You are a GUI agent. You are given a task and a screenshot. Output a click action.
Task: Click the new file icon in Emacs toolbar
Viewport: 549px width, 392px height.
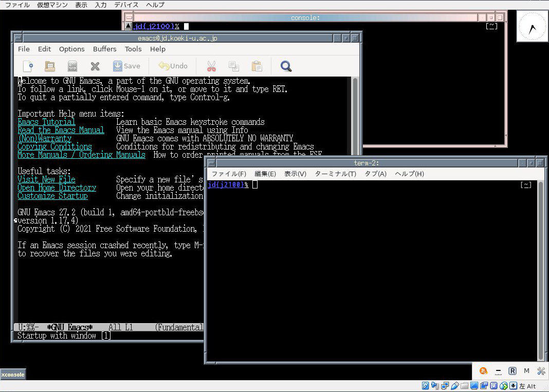pos(28,66)
